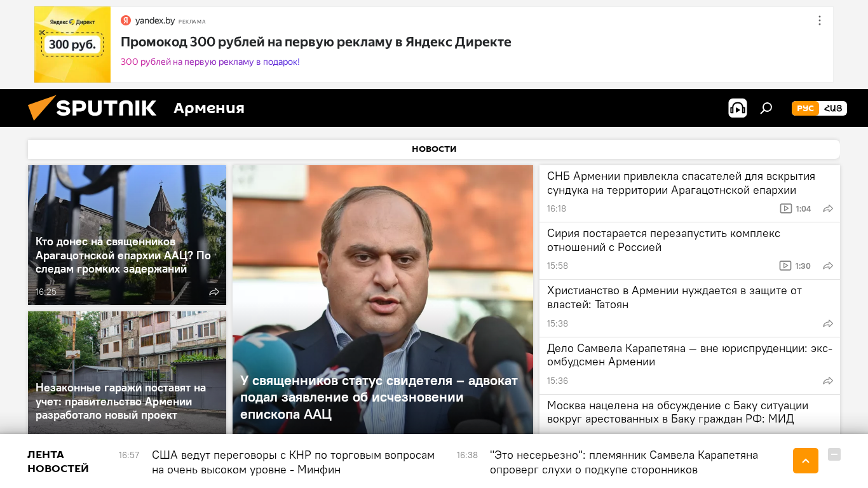Switch site language to Armenian ՀԱՅ
Image resolution: width=868 pixels, height=488 pixels.
[833, 108]
